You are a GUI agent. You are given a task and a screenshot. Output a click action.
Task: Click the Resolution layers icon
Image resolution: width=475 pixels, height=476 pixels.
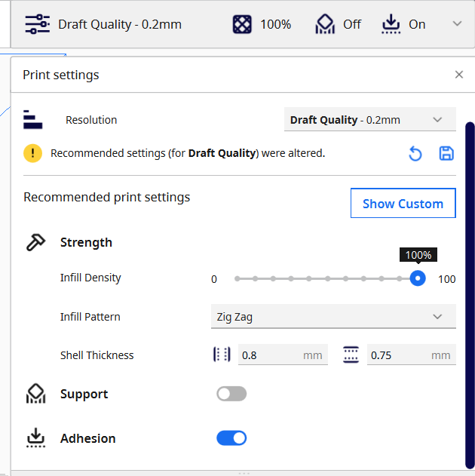(32, 119)
